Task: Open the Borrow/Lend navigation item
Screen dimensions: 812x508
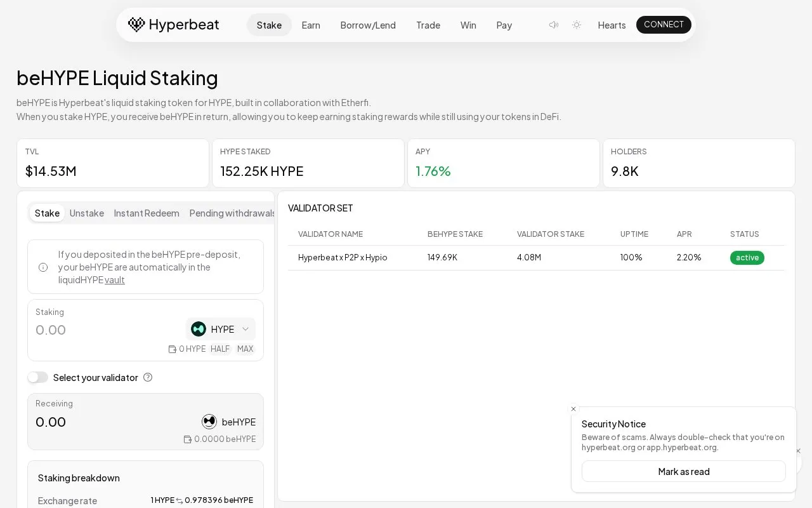Action: click(368, 25)
